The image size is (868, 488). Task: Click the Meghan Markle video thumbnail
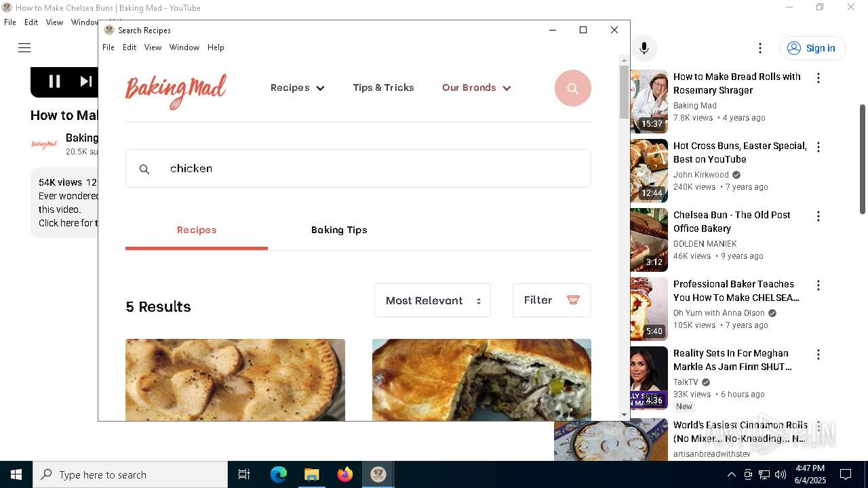coord(649,378)
